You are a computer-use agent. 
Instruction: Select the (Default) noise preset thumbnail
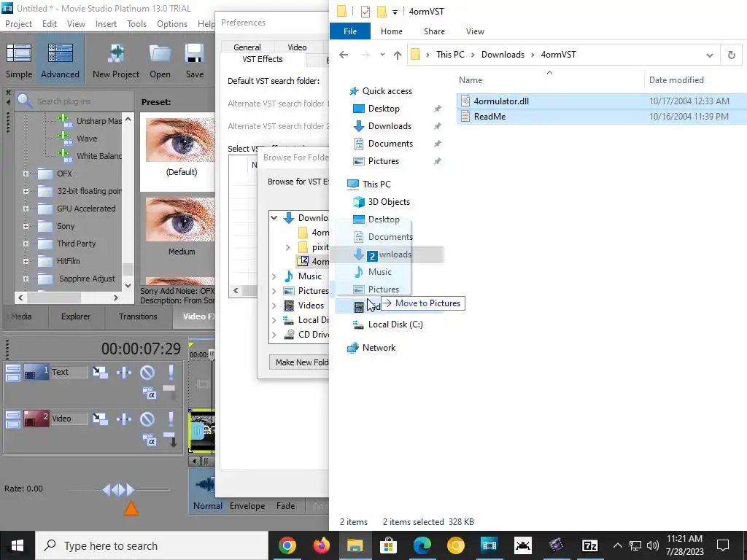point(181,140)
